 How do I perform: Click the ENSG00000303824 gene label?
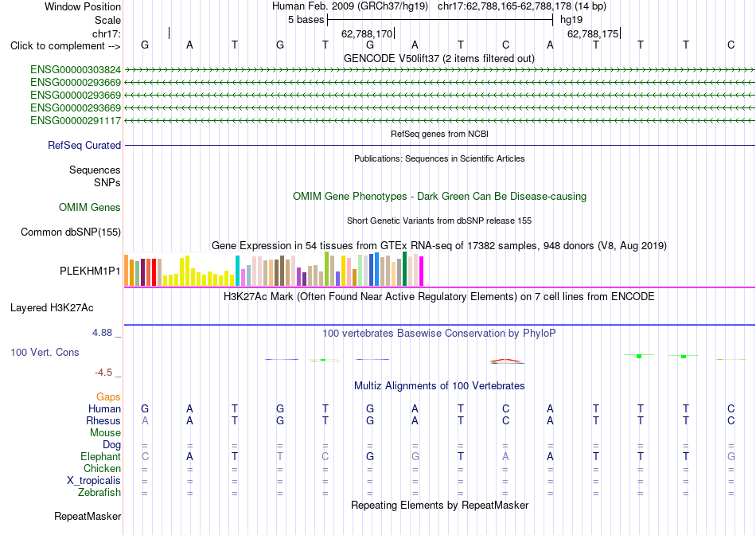[76, 70]
